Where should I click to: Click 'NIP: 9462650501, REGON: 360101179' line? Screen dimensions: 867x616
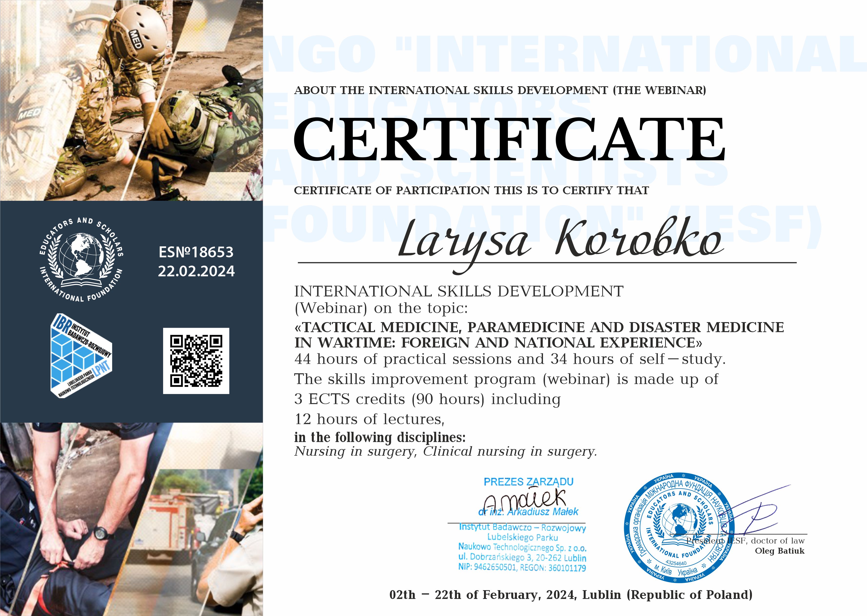tap(522, 568)
